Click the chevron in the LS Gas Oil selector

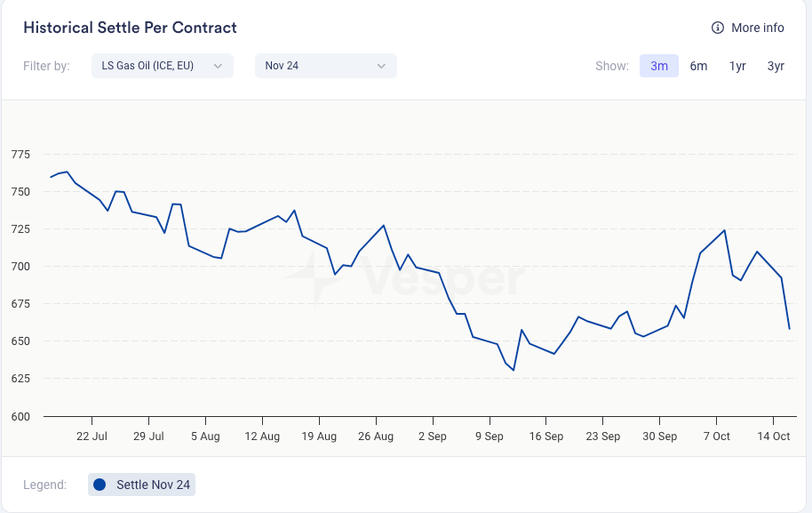tap(218, 66)
